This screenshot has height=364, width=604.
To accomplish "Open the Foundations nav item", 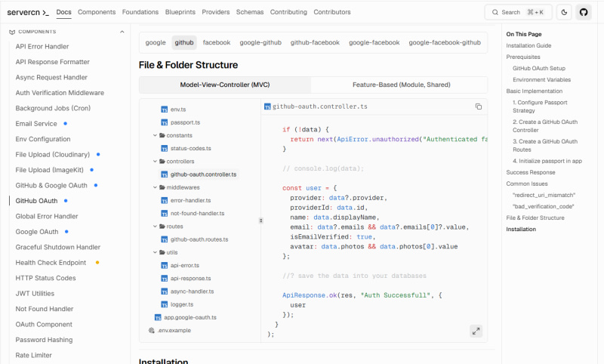I will [x=140, y=12].
